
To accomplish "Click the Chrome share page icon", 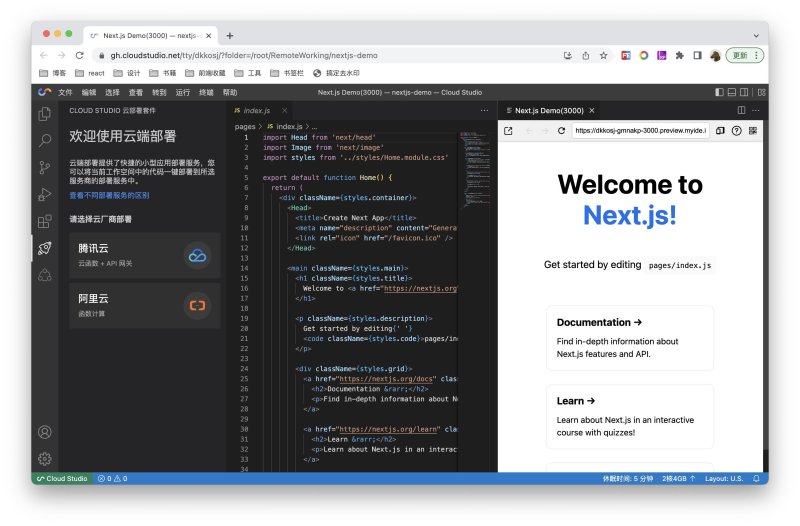I will pos(586,56).
